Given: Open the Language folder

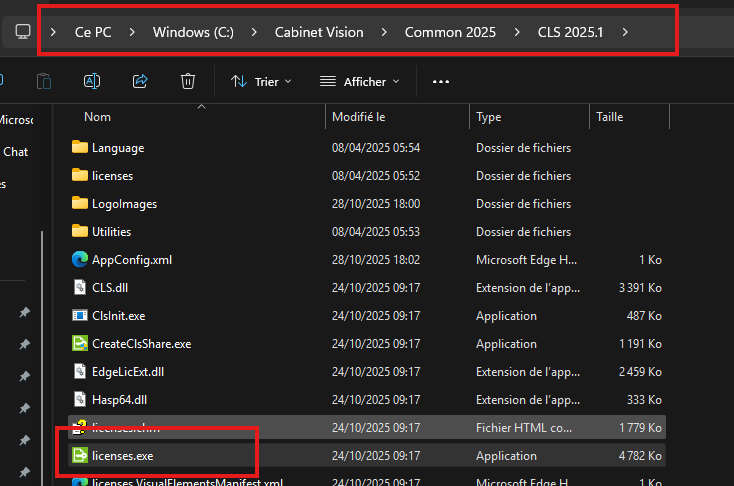Looking at the screenshot, I should (x=118, y=148).
